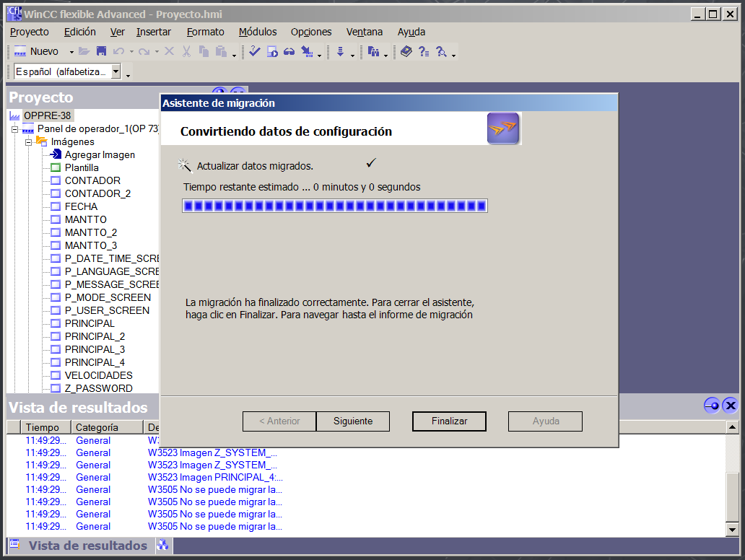Click the Open project folder icon

coord(84,51)
